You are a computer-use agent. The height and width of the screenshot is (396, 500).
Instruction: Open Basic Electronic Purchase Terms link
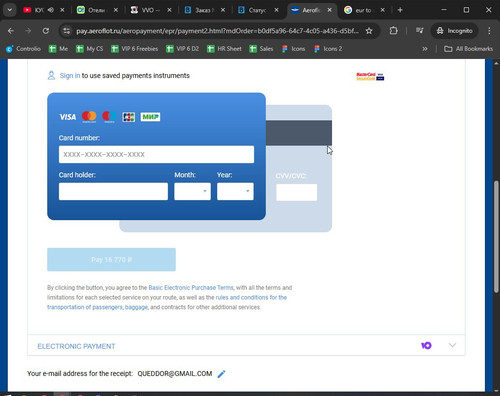pyautogui.click(x=191, y=287)
